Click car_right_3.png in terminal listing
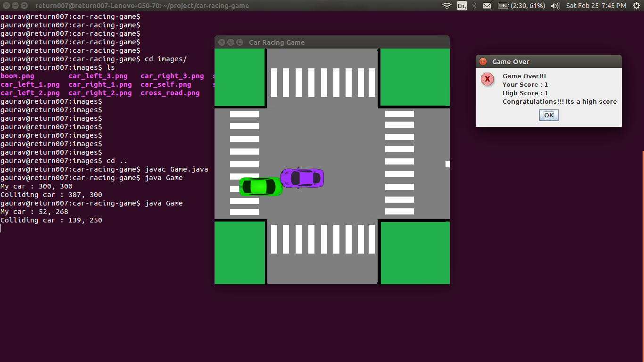 click(x=172, y=76)
